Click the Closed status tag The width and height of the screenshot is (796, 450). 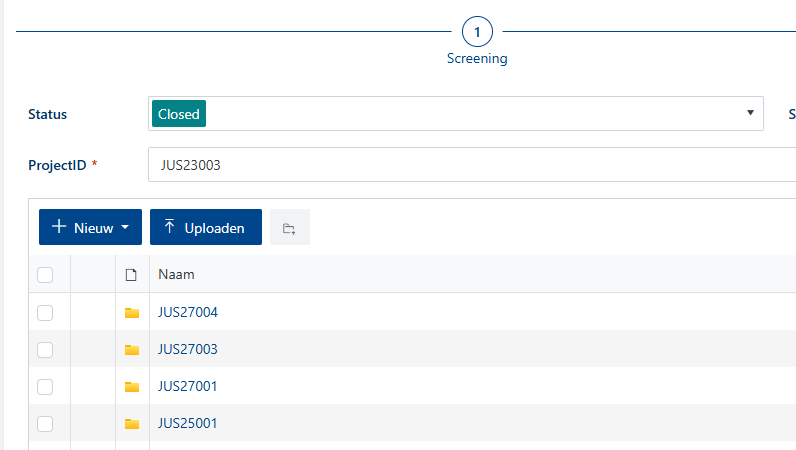coord(179,114)
